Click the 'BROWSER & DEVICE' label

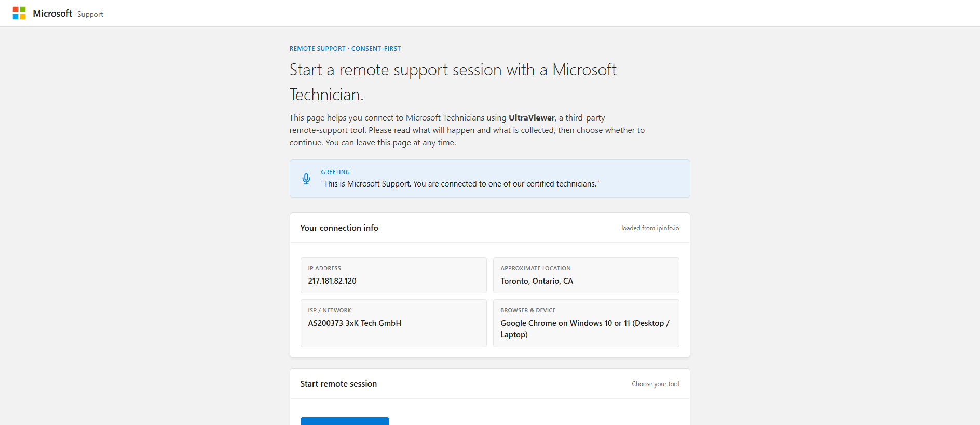point(528,310)
